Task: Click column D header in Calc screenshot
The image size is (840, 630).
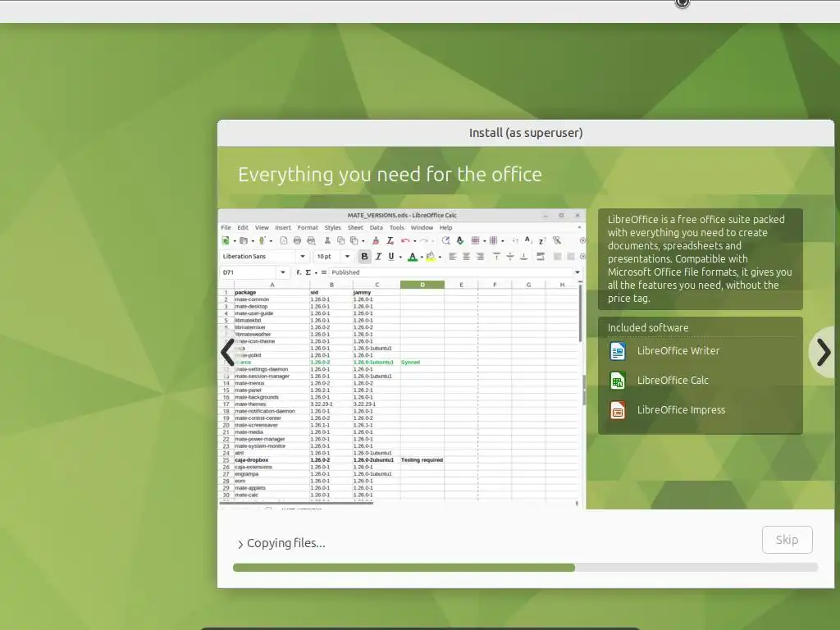Action: click(x=422, y=285)
